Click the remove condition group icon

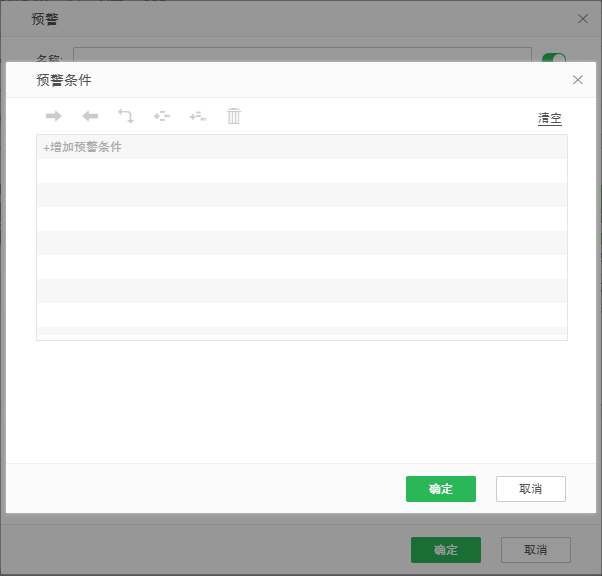point(198,116)
